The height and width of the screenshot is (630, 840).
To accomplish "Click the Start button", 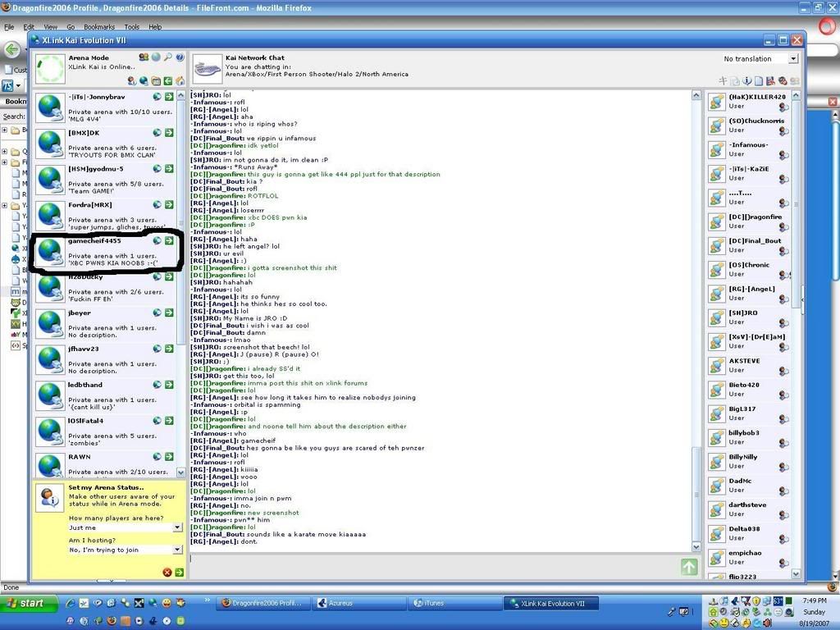I will [29, 603].
